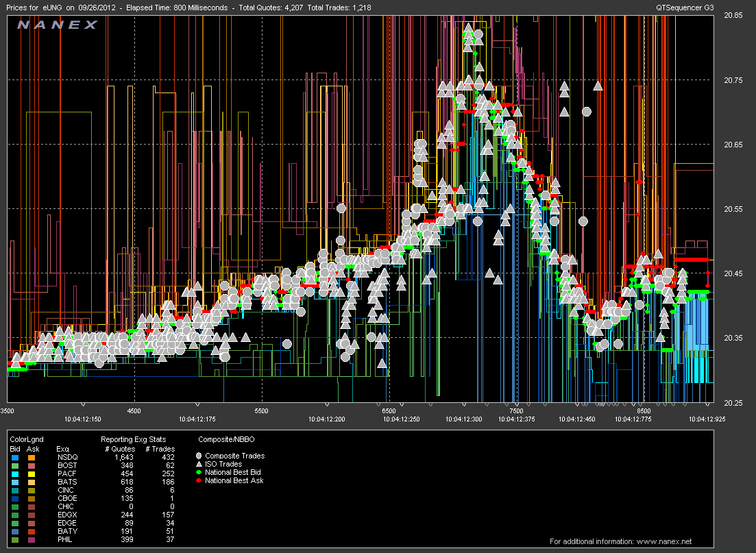Select the 'National Best Ask' legend text
756x553 pixels.
point(234,480)
